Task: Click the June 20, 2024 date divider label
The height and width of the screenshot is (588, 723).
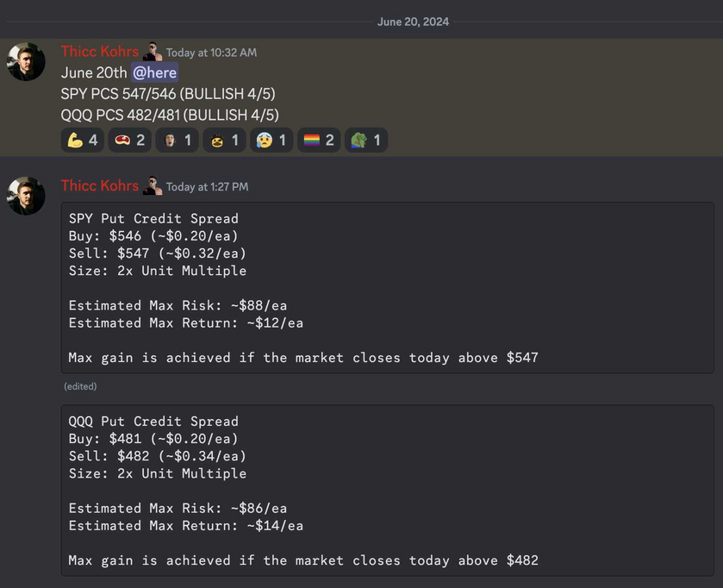Action: tap(413, 22)
